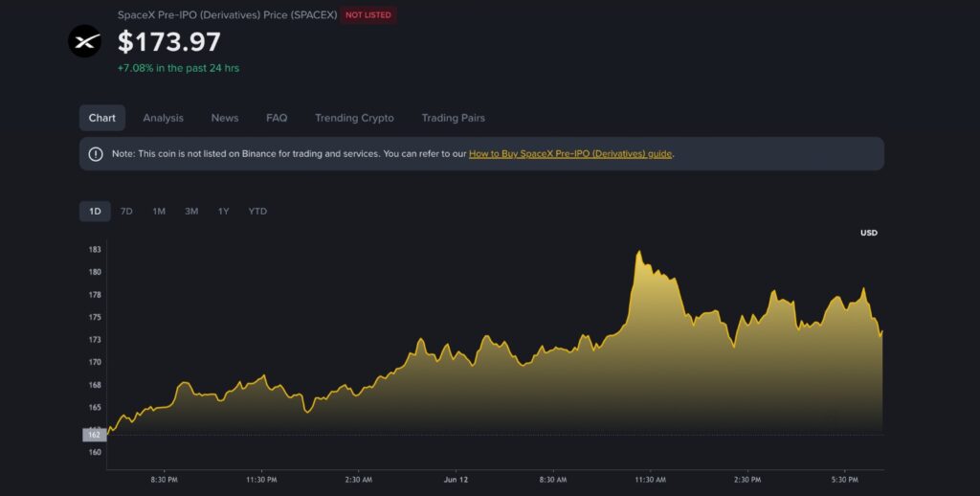Click the 160 price axis label
This screenshot has height=496, width=980.
(95, 452)
